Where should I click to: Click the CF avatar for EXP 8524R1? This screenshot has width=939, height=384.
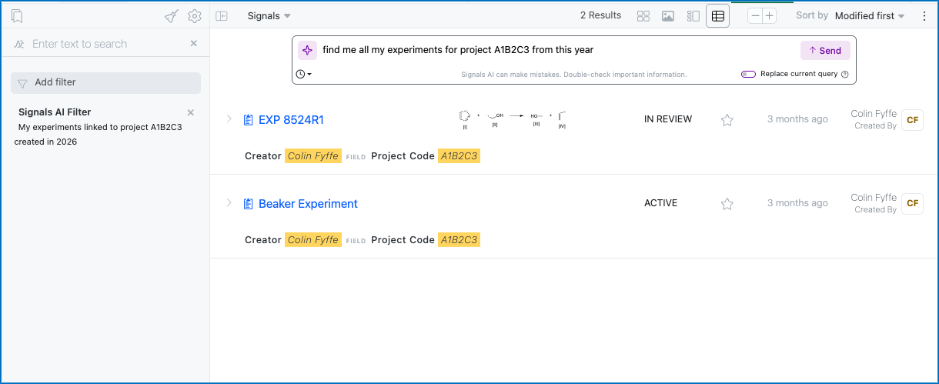coord(912,120)
